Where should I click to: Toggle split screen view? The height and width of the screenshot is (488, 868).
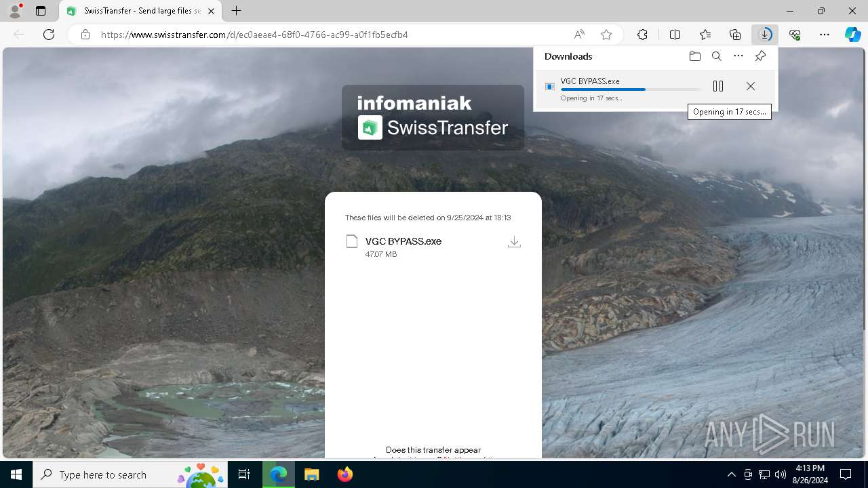pos(675,35)
